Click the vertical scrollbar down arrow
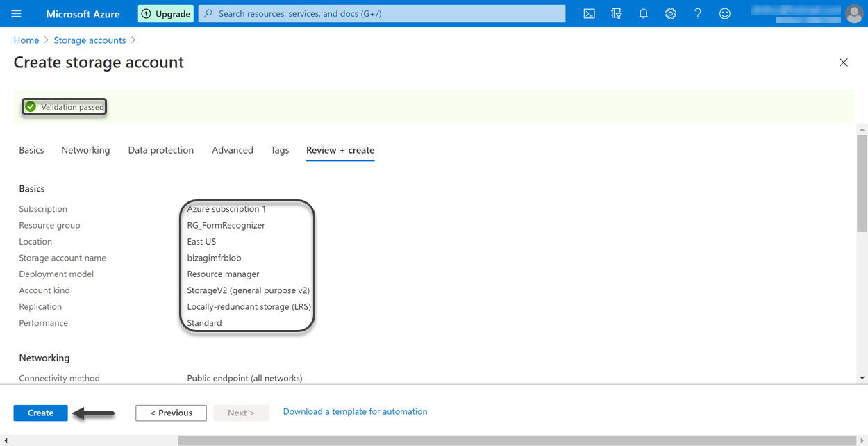This screenshot has width=868, height=446. click(862, 378)
